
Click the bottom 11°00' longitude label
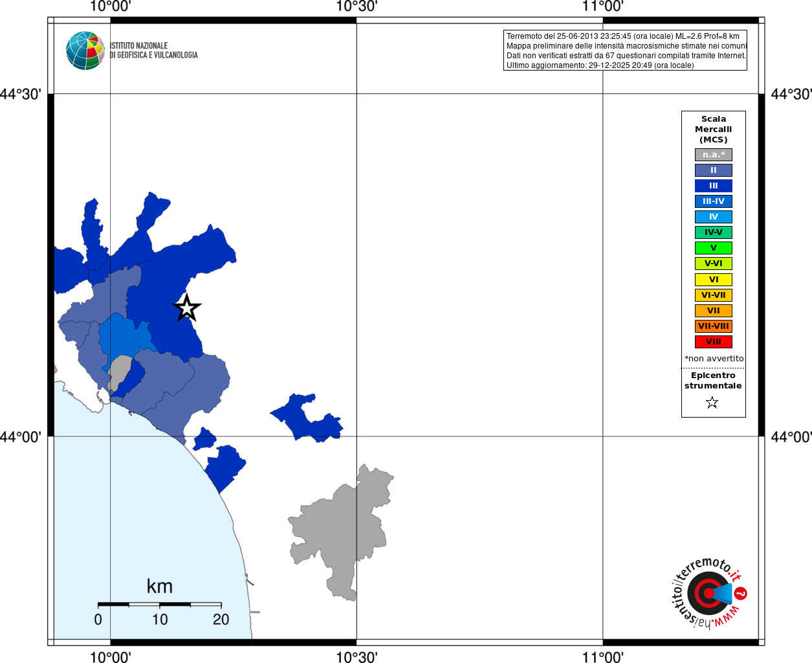pyautogui.click(x=603, y=657)
